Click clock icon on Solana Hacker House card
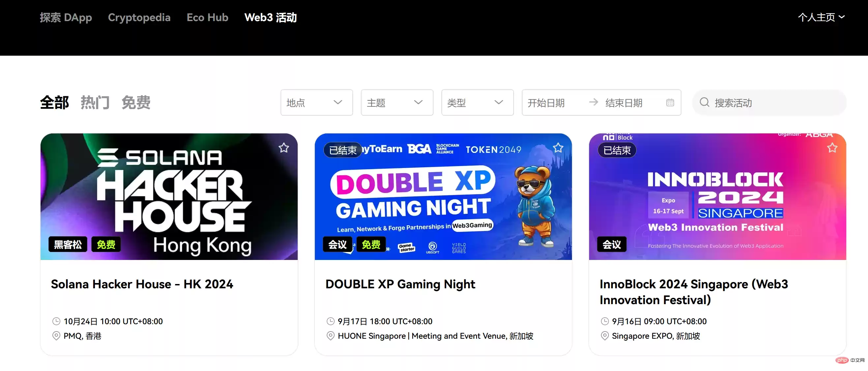The height and width of the screenshot is (371, 868). 56,322
